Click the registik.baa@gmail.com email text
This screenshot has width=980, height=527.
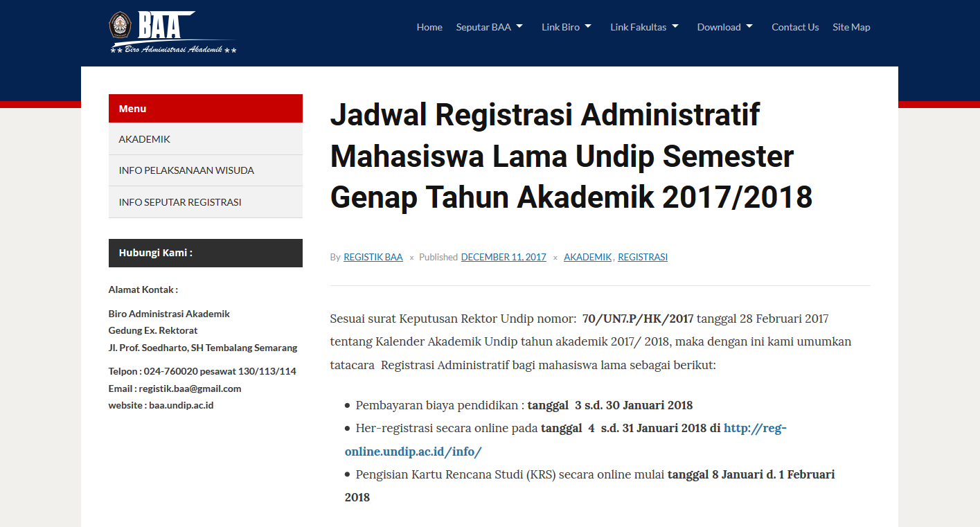coord(189,388)
